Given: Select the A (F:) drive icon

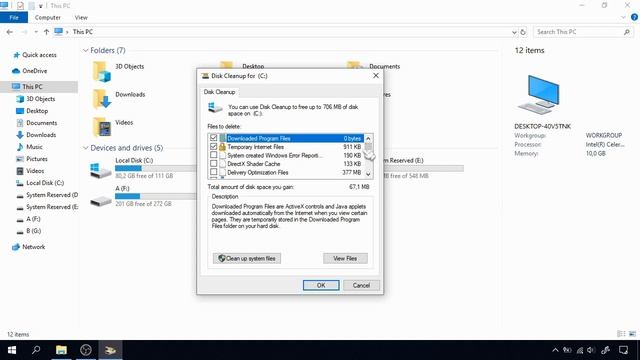Looking at the screenshot, I should coord(100,200).
